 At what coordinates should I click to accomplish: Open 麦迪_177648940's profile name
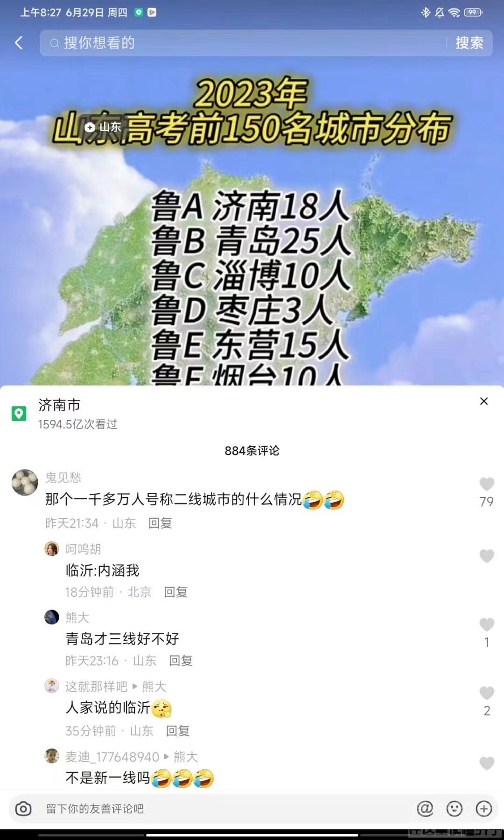pos(112,756)
